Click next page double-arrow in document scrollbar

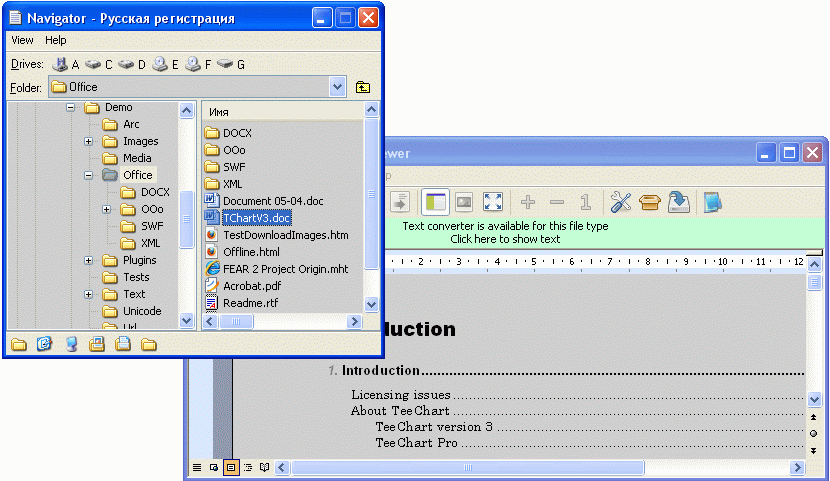point(814,451)
